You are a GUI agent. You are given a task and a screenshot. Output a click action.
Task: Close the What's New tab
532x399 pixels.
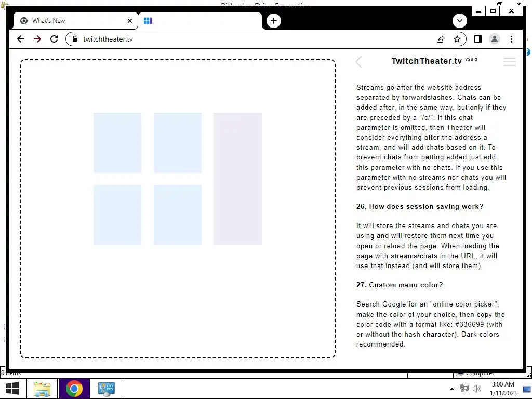[x=129, y=21]
